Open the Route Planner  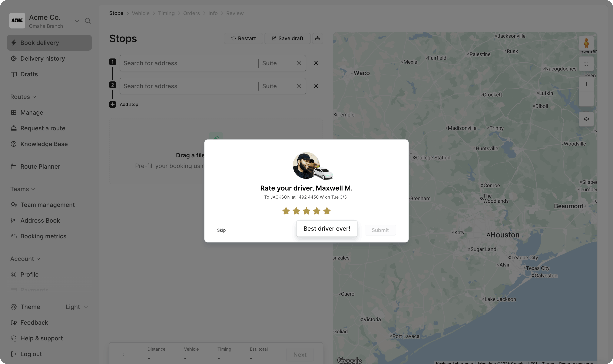[40, 166]
